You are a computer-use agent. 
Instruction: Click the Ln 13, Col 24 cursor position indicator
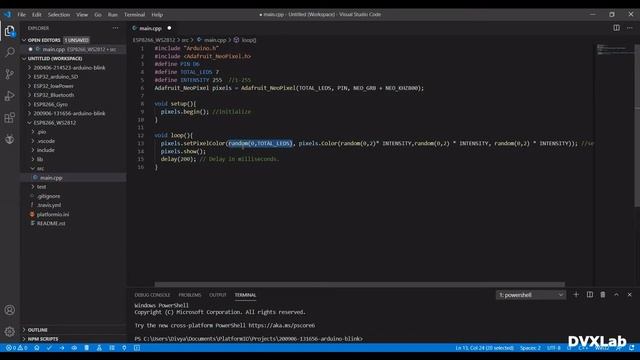484,348
